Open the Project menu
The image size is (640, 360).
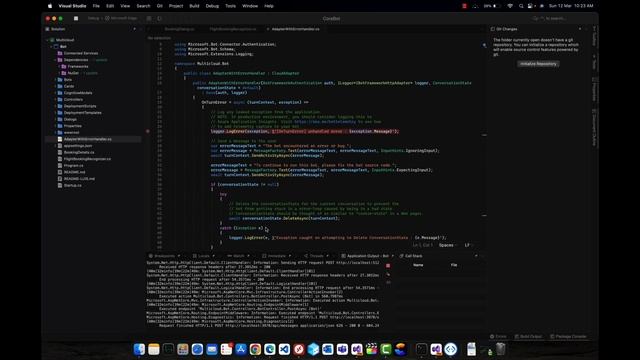pyautogui.click(x=176, y=6)
